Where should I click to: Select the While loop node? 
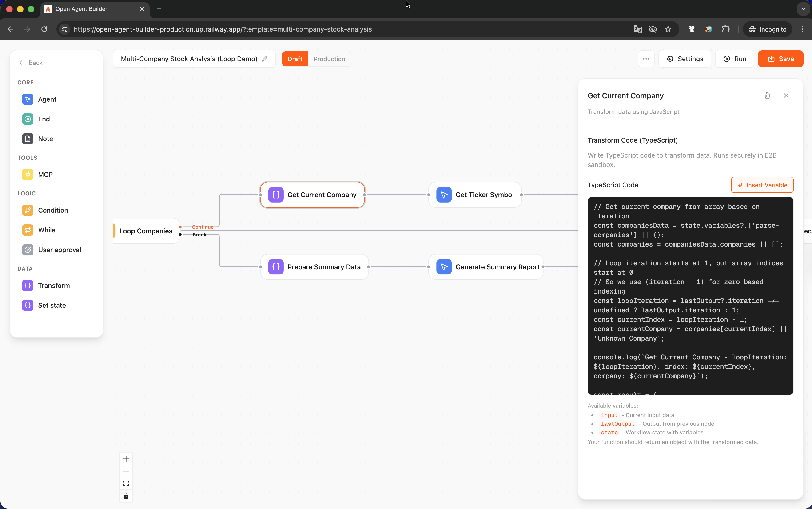[x=47, y=230]
